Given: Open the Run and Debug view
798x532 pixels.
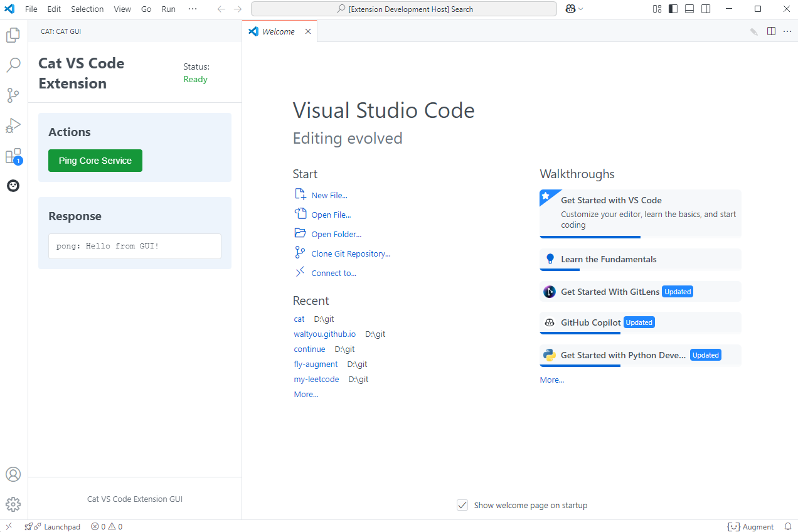Looking at the screenshot, I should click(13, 125).
